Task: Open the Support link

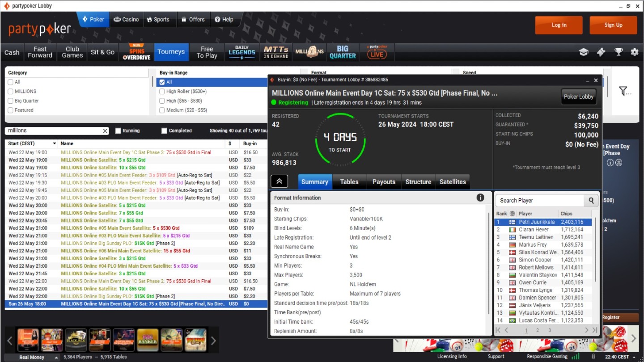Action: tap(496, 357)
